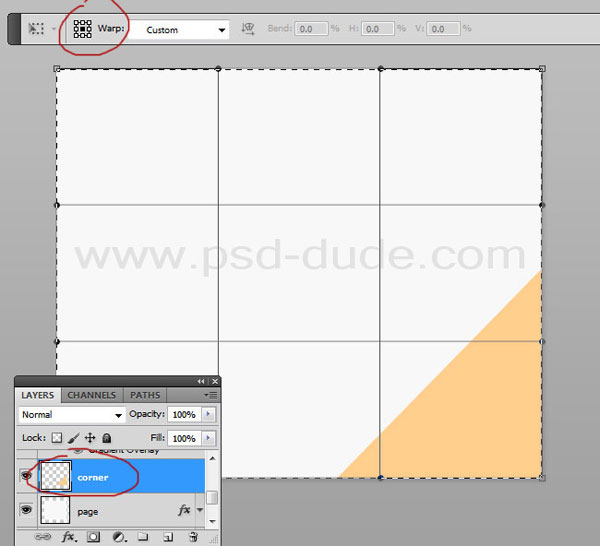The image size is (600, 546).
Task: Click the top-right warp corner handle
Action: pos(542,69)
